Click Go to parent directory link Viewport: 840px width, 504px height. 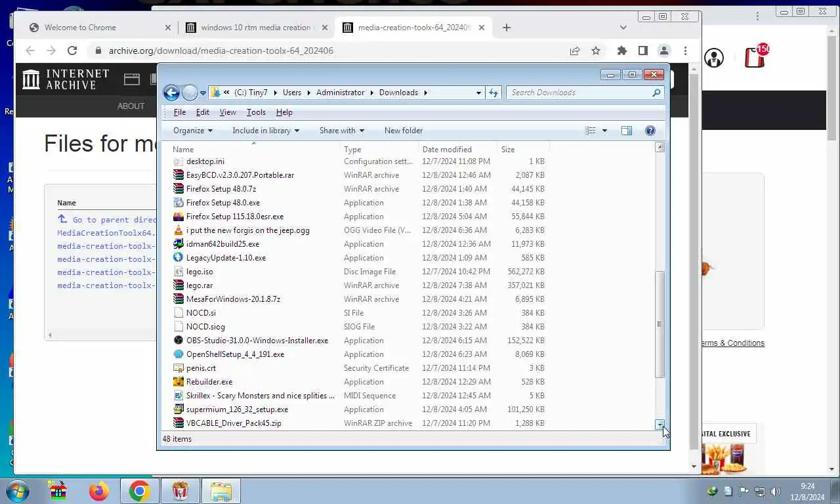click(x=114, y=220)
